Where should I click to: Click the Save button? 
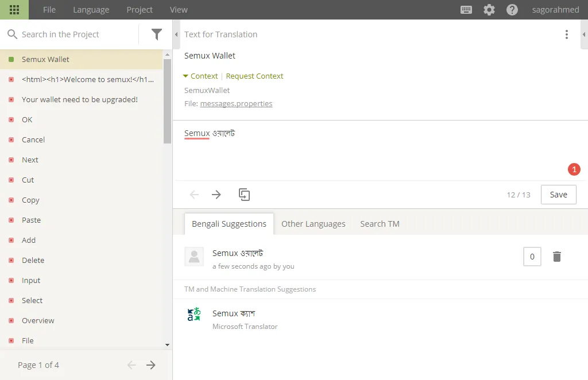(558, 195)
